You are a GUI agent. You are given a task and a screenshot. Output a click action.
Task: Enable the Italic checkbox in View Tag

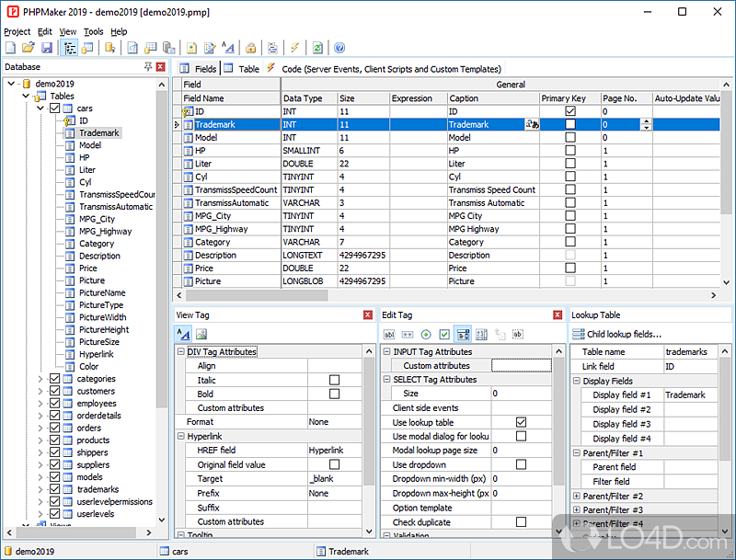pyautogui.click(x=334, y=380)
